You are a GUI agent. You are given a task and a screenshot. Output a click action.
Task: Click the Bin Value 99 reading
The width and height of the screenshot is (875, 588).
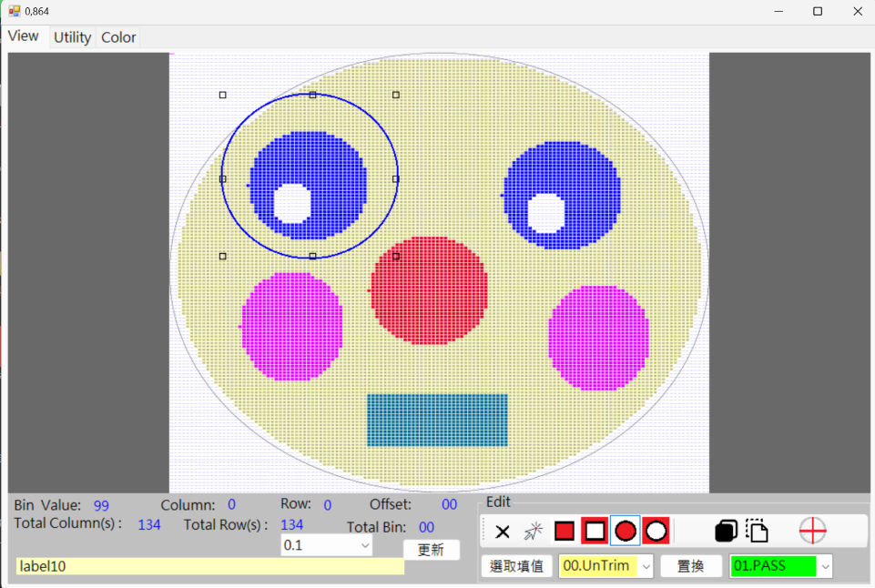point(101,506)
